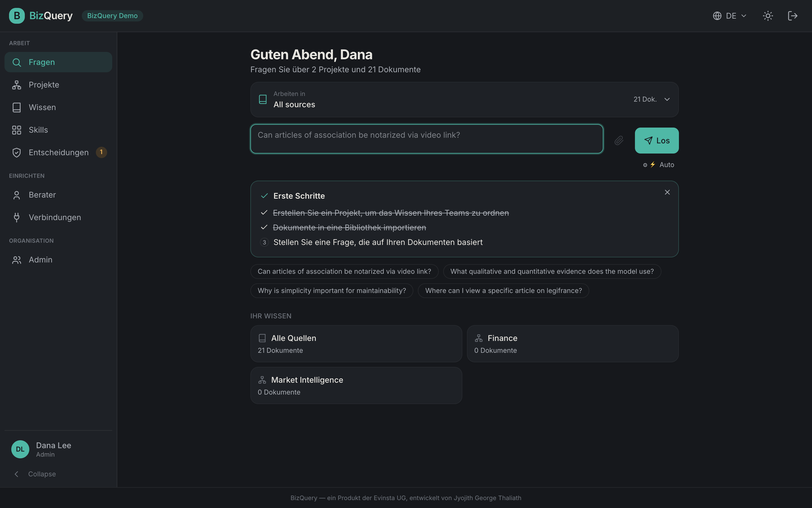Click the chevron next to 21 Dok.
This screenshot has width=812, height=508.
[667, 99]
